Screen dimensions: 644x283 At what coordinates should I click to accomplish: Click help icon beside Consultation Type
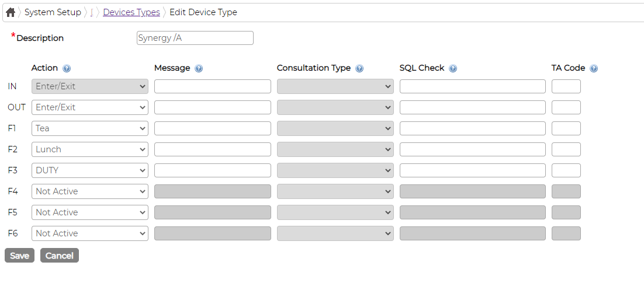pos(359,68)
